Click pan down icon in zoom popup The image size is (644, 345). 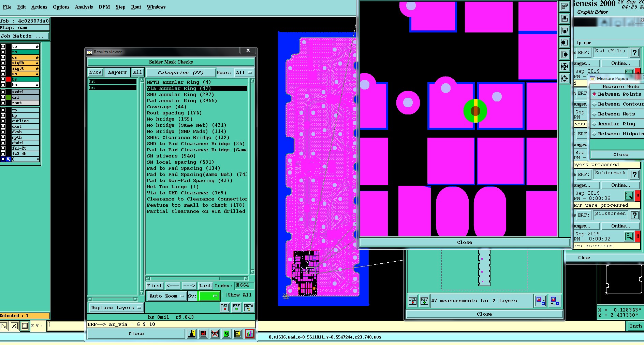(565, 30)
